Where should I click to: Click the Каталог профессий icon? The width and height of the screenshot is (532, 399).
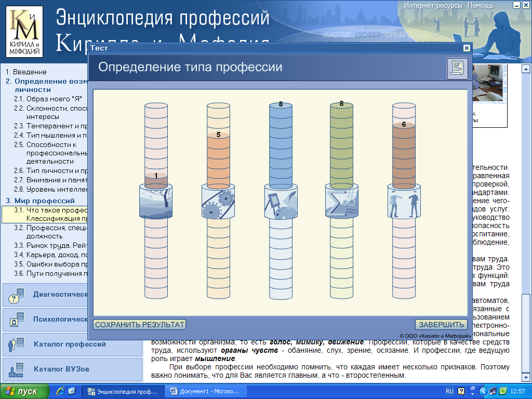tap(16, 344)
